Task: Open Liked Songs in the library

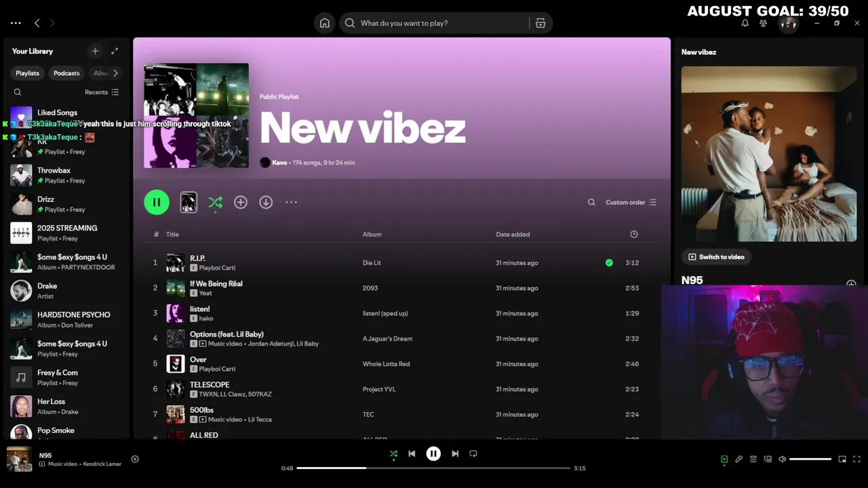Action: (x=66, y=117)
